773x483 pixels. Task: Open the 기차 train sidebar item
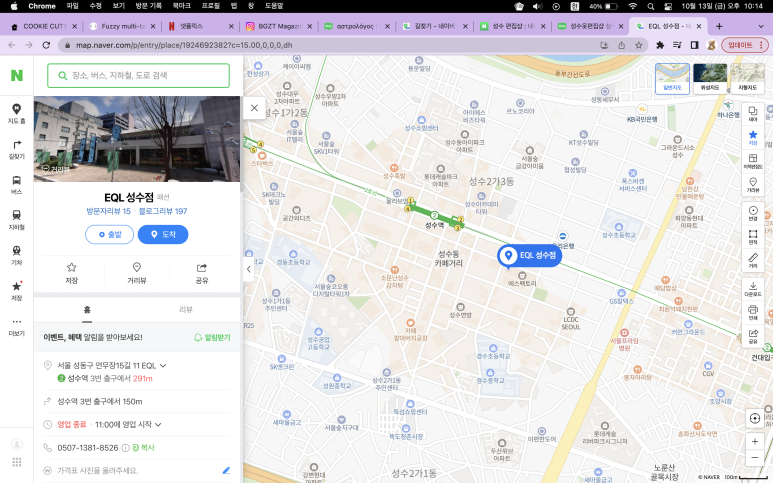(x=16, y=256)
